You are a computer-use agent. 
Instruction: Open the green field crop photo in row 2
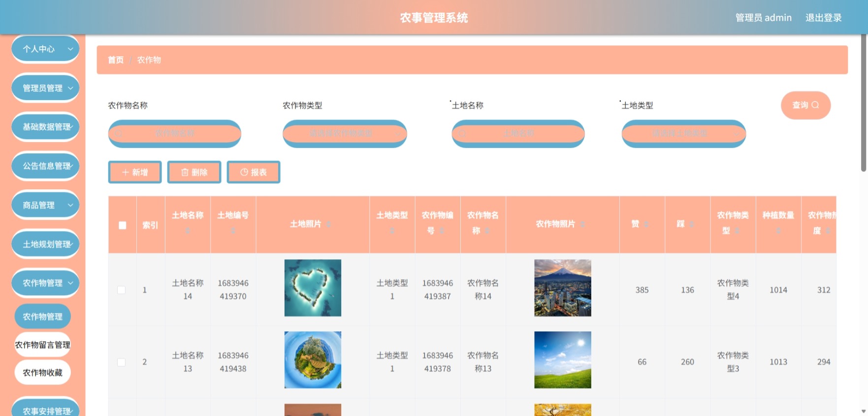(563, 360)
